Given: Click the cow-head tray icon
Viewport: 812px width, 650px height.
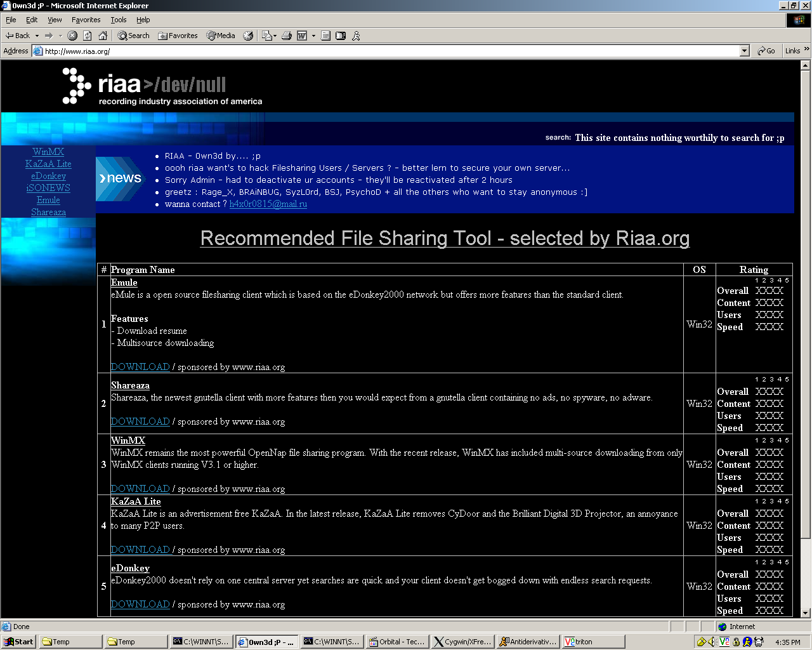Looking at the screenshot, I should [758, 642].
